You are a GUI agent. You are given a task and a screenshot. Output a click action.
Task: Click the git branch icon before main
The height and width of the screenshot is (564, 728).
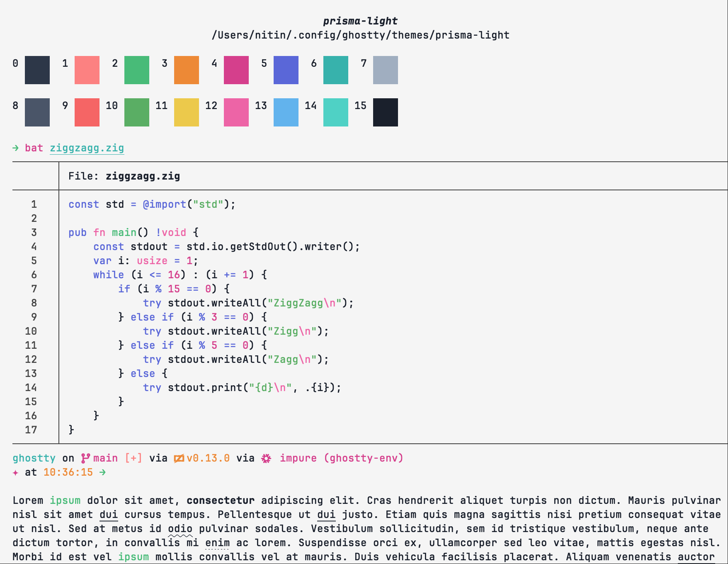85,458
